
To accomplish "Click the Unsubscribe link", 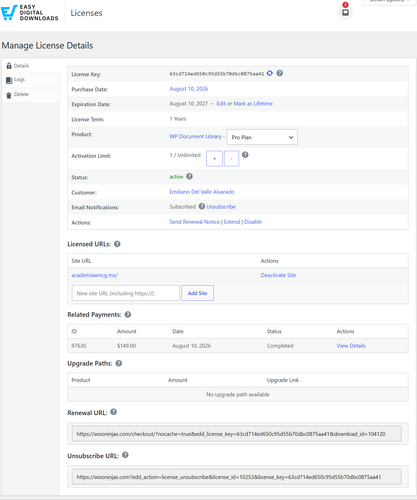I will [221, 207].
